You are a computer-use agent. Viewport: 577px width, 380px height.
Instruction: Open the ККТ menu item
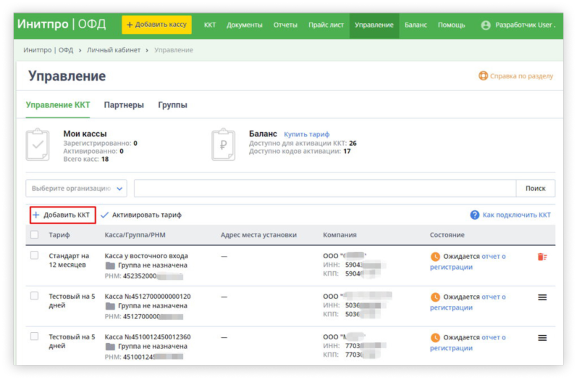coord(210,25)
